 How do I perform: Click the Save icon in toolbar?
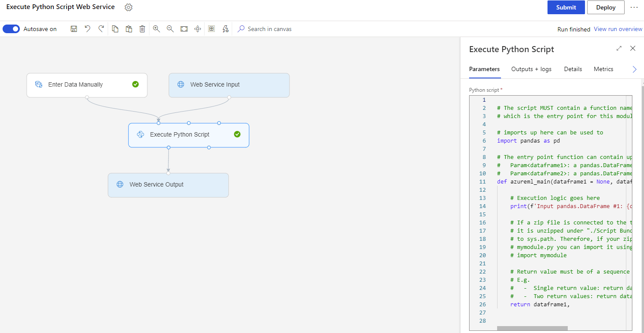point(74,29)
